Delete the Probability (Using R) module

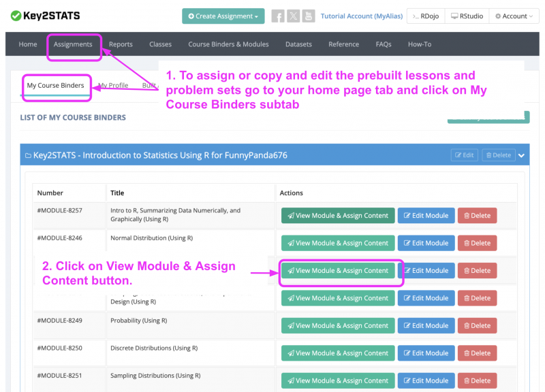point(478,326)
